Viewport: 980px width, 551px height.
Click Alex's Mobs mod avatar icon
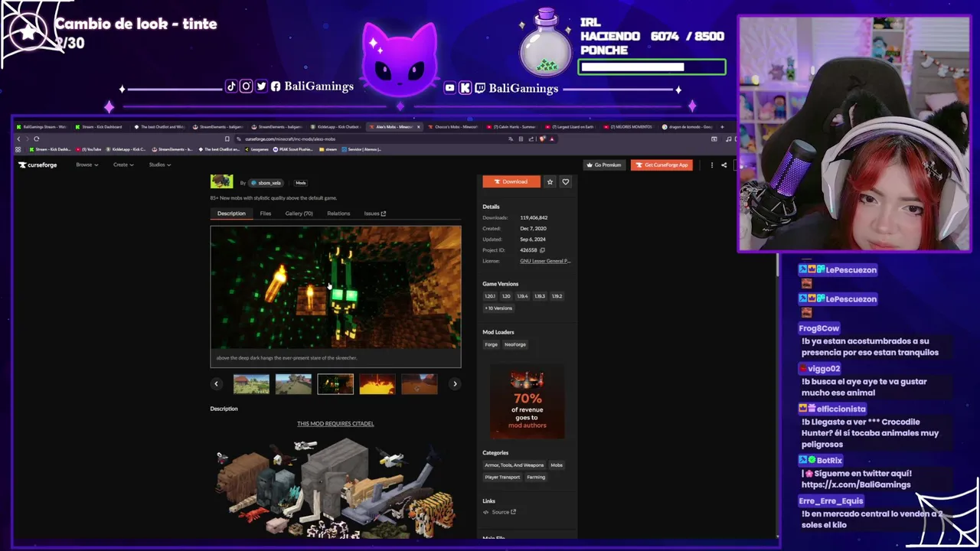(x=221, y=181)
